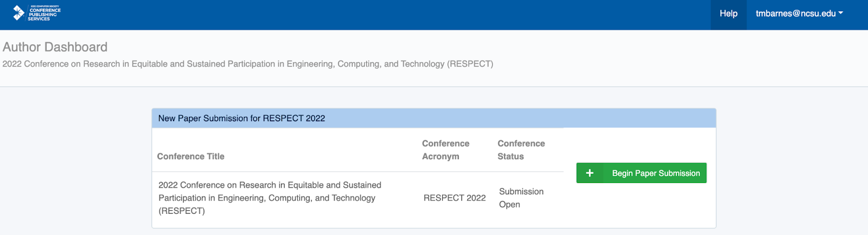Image resolution: width=868 pixels, height=235 pixels.
Task: Open the tmbarnes@ncsu.edu account menu
Action: pyautogui.click(x=795, y=14)
